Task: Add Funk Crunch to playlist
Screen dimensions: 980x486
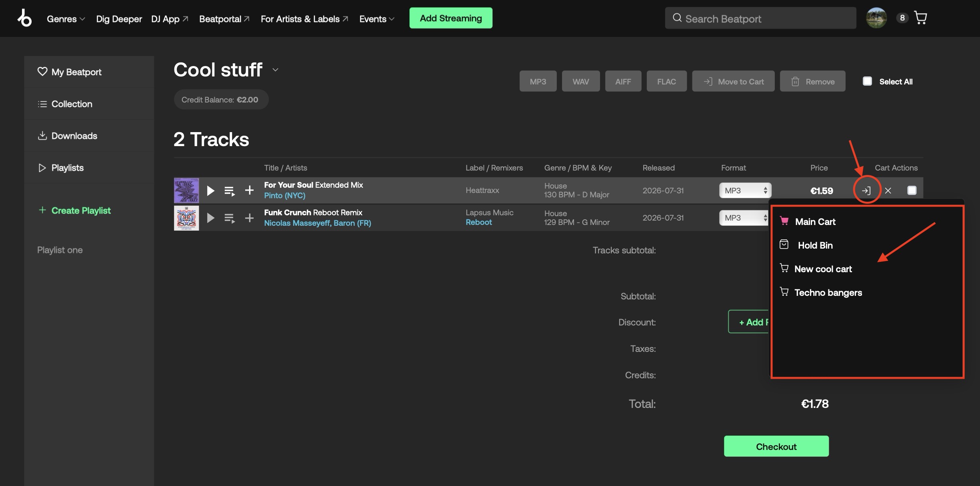Action: 249,218
